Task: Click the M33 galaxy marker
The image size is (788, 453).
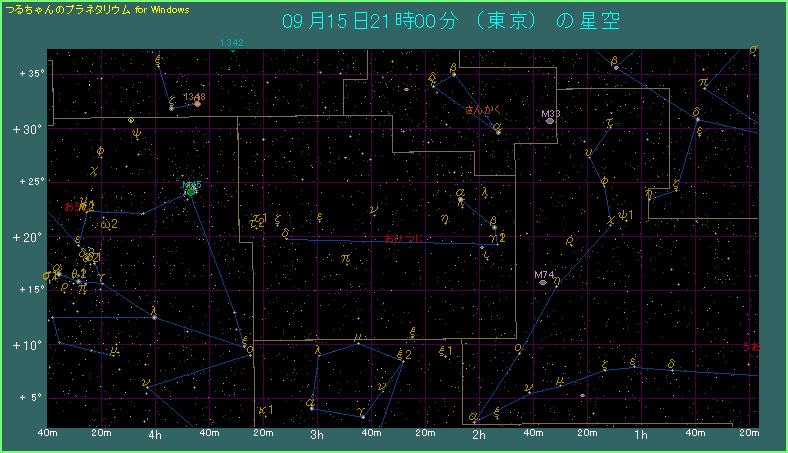Action: coord(550,121)
